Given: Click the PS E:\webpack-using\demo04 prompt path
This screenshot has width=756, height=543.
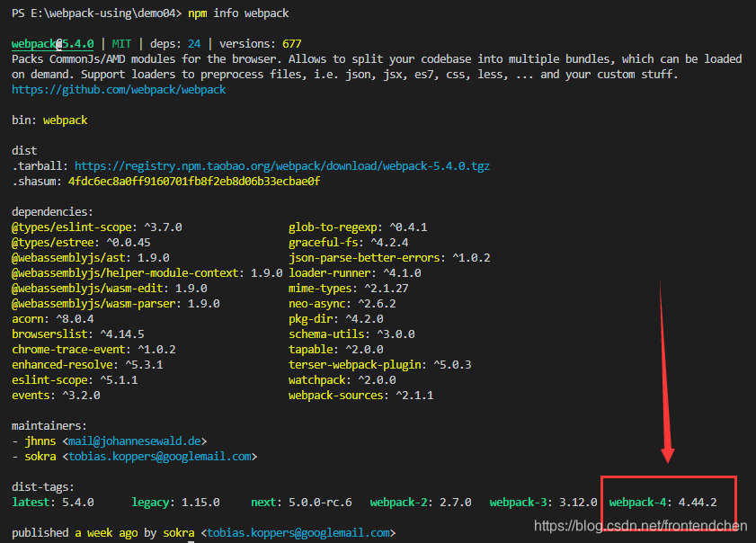Looking at the screenshot, I should click(96, 13).
